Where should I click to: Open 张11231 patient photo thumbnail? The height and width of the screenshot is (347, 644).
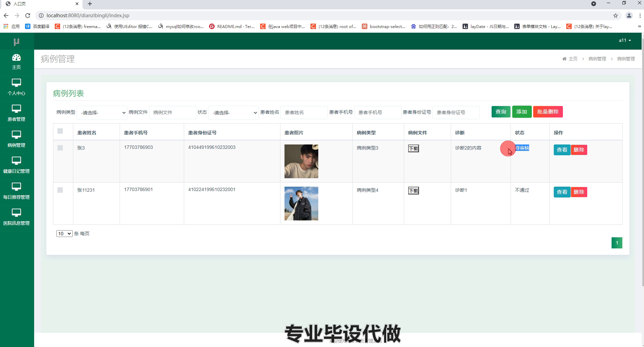[x=301, y=204]
